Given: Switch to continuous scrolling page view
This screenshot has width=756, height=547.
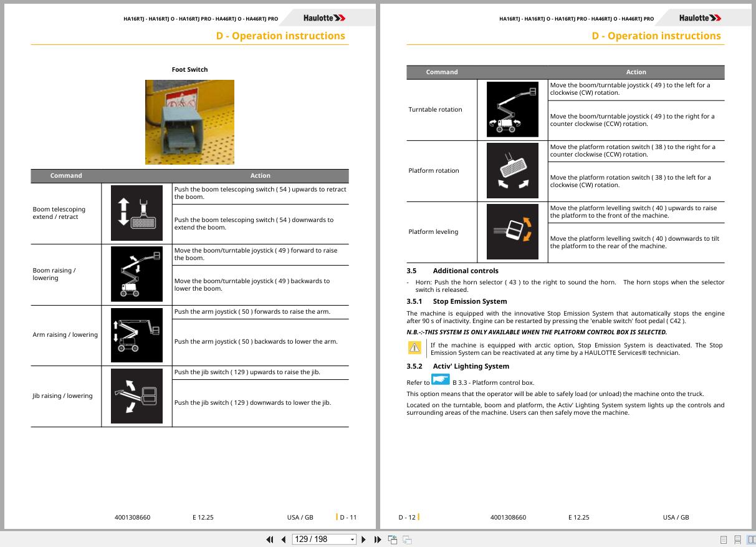Looking at the screenshot, I should pyautogui.click(x=737, y=540).
